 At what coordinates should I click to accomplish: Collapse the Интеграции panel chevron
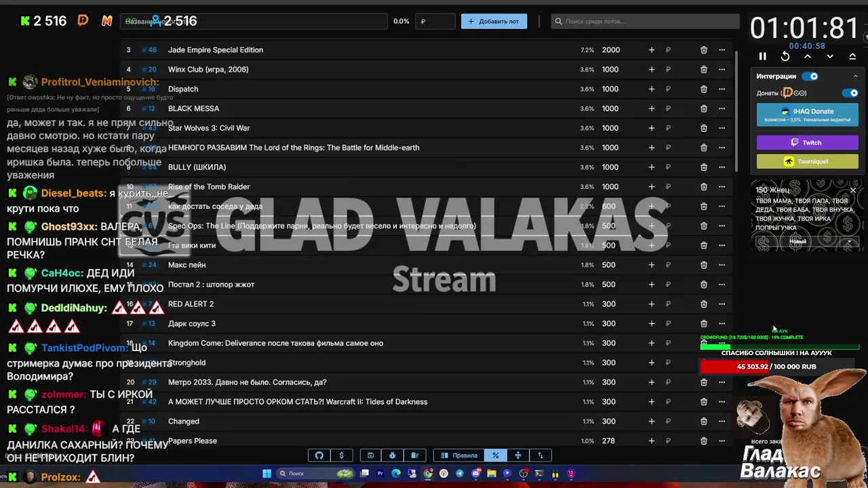click(855, 77)
